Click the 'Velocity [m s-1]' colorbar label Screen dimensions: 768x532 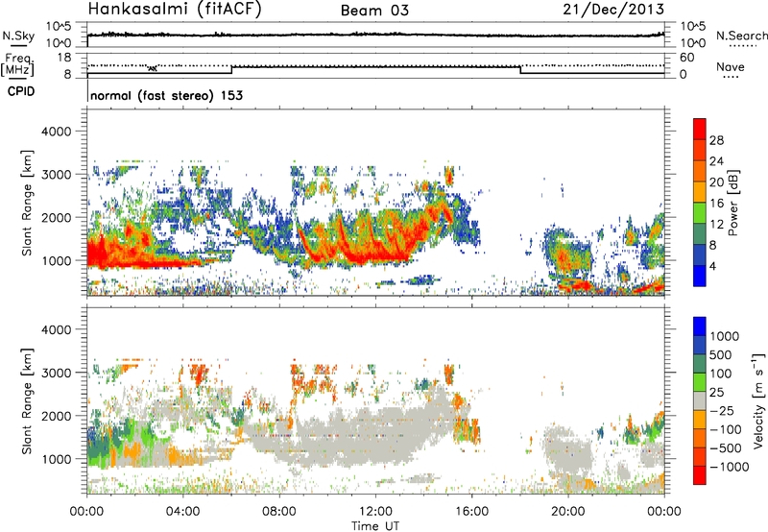click(x=758, y=400)
